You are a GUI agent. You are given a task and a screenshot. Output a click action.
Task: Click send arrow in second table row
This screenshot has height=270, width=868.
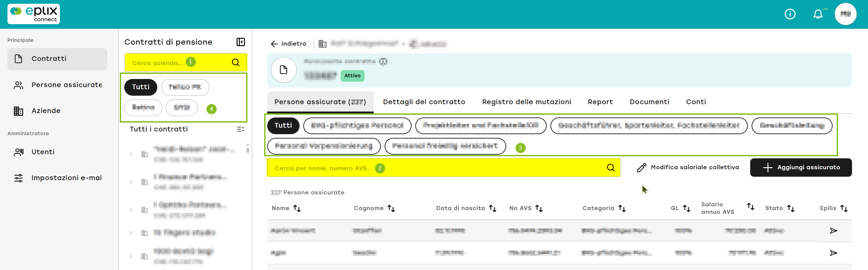(x=833, y=253)
